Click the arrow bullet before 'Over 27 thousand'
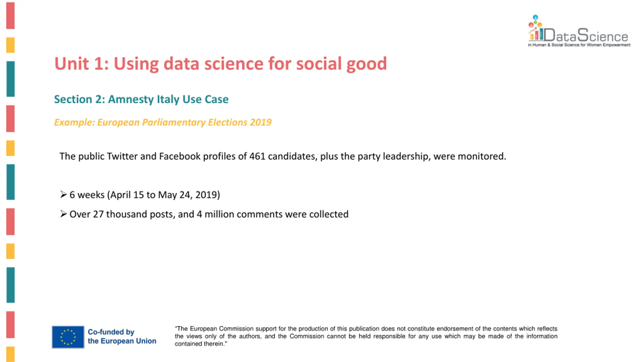 point(63,214)
